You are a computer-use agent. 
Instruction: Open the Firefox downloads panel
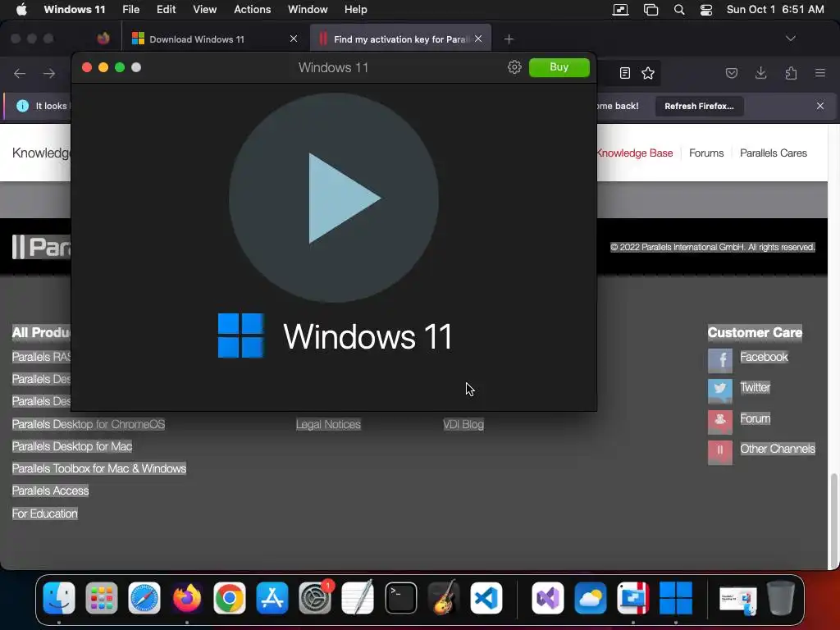(x=760, y=73)
